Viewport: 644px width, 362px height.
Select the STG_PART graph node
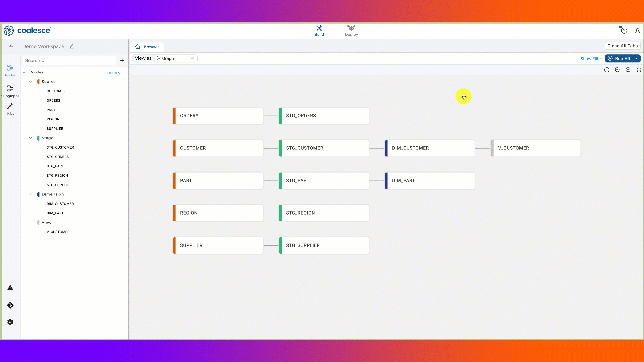click(x=324, y=181)
